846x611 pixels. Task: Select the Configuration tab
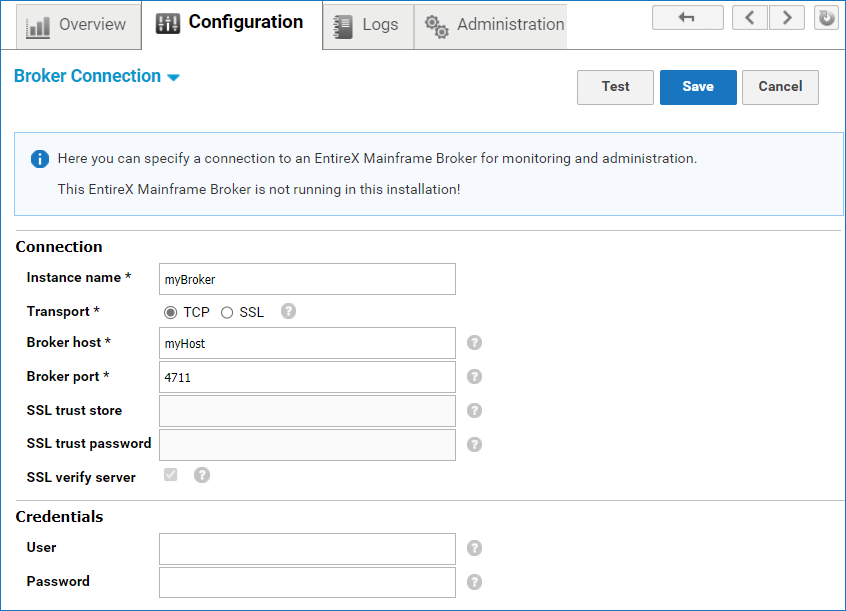(232, 25)
